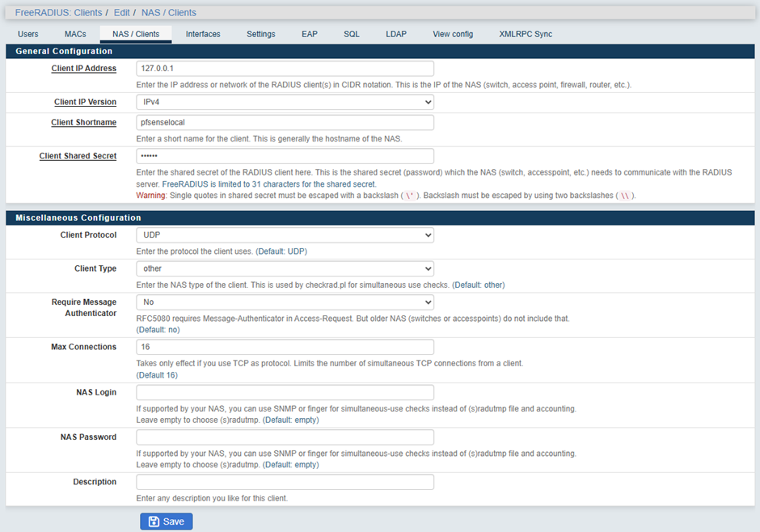Open the XMLRPC Sync tab
The height and width of the screenshot is (532, 760).
pos(526,34)
